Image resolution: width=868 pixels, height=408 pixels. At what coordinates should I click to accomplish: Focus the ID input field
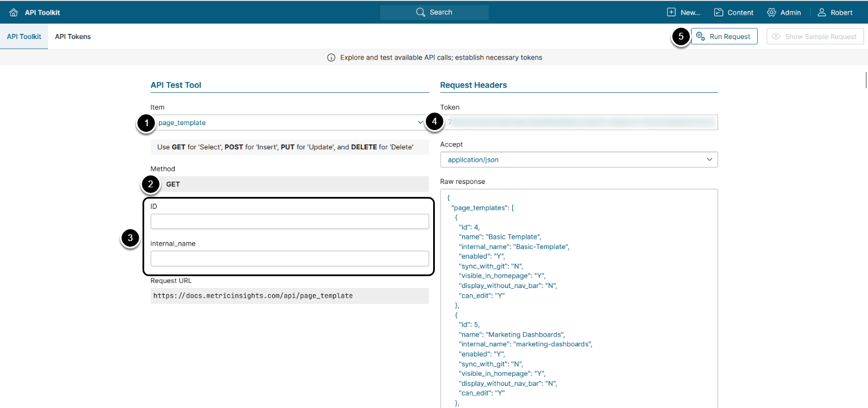(x=290, y=222)
